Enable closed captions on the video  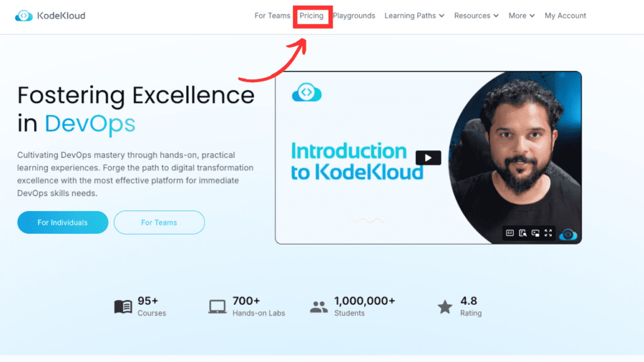[x=510, y=233]
